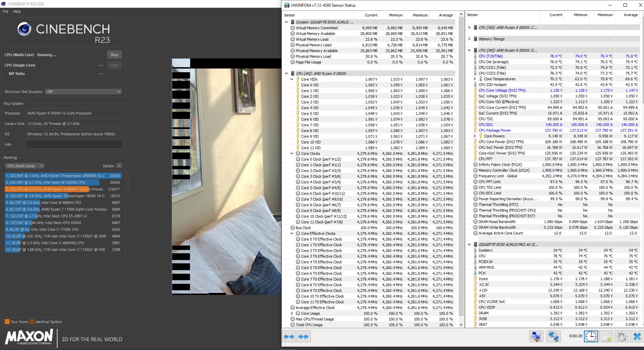The image size is (644, 350).
Task: Click the Processor field showing AMD Ryzen 9 5900X
Action: 74,113
